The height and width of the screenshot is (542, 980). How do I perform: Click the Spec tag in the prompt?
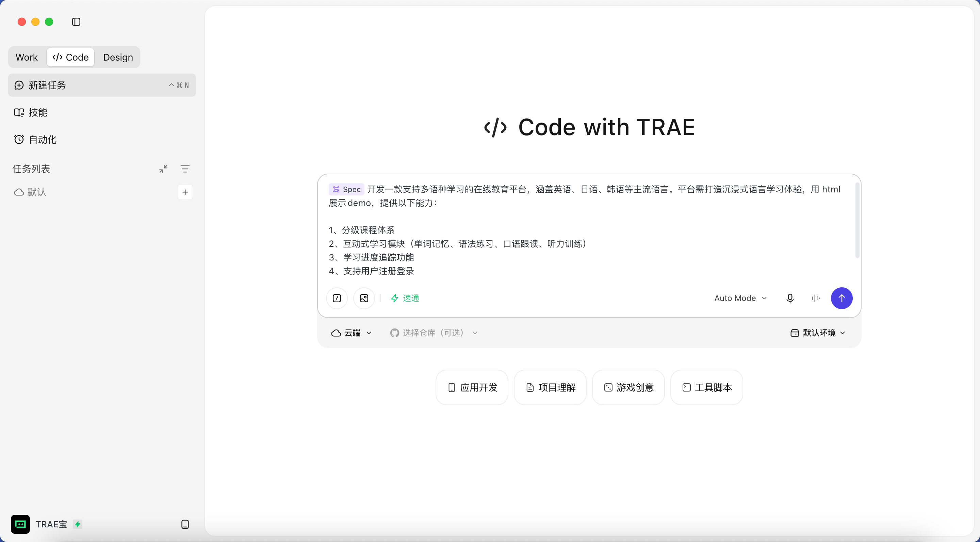pyautogui.click(x=346, y=189)
